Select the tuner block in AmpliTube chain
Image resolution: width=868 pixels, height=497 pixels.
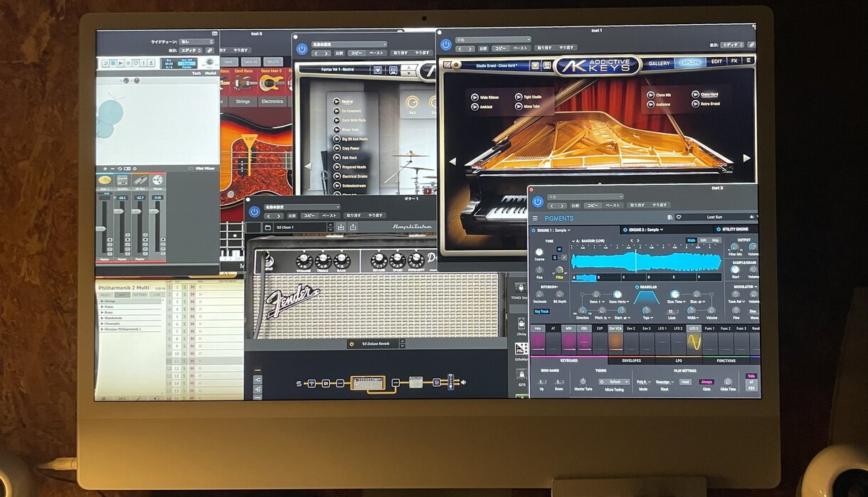coord(311,383)
